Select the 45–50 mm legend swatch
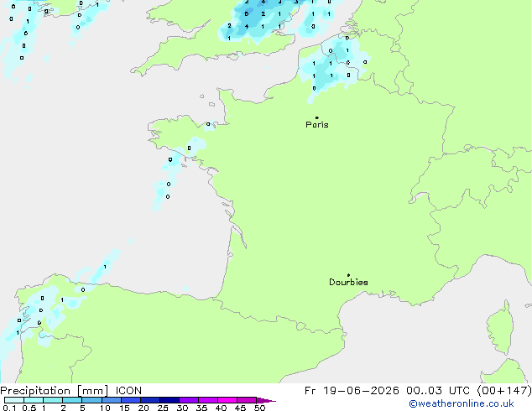This screenshot has height=411, width=532. (x=247, y=400)
